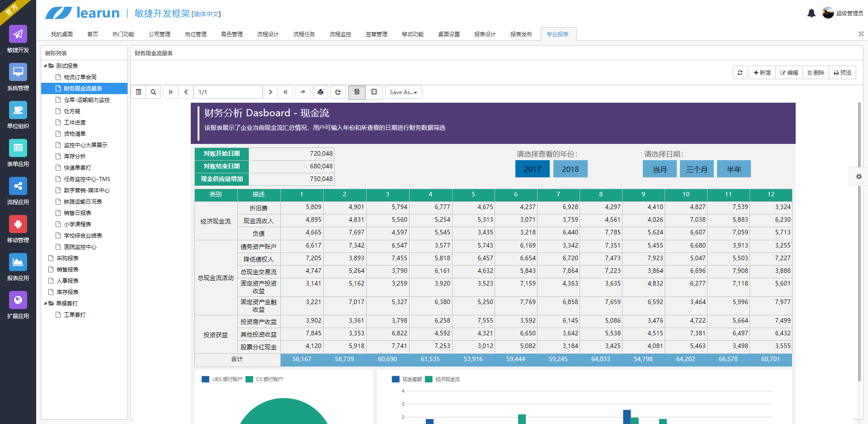Switch to 热门功能 tab
868x424 pixels.
click(x=123, y=34)
